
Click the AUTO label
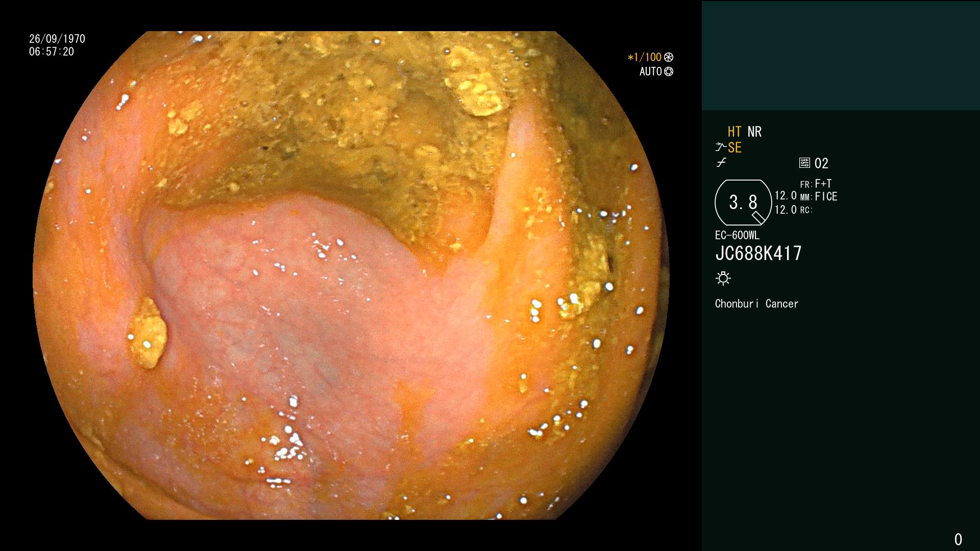point(651,71)
